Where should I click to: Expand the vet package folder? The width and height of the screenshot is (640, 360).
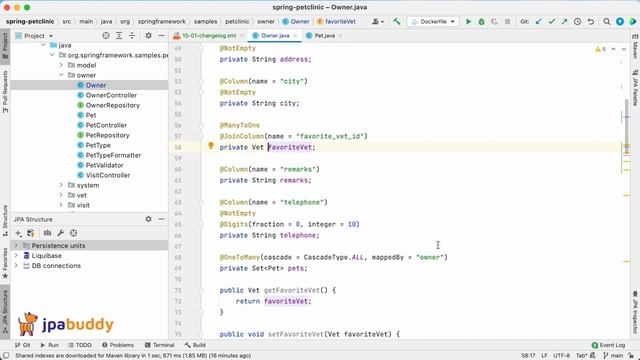coord(61,195)
